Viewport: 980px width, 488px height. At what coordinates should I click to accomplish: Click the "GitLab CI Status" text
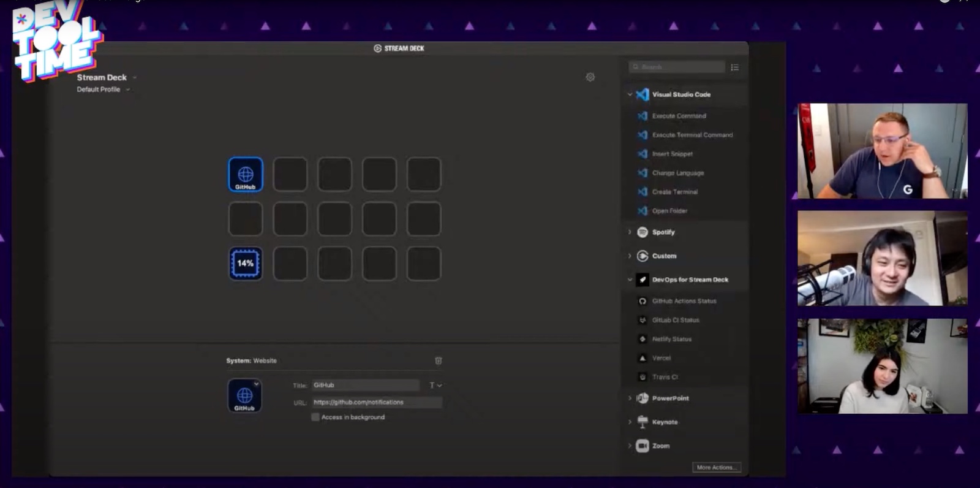tap(676, 320)
